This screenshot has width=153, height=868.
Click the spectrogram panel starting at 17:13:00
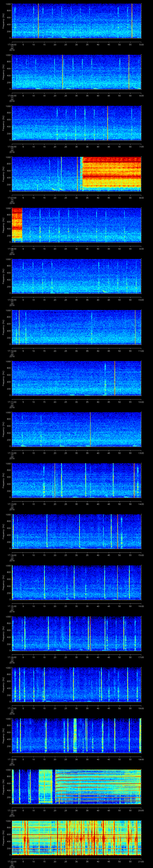click(77, 481)
